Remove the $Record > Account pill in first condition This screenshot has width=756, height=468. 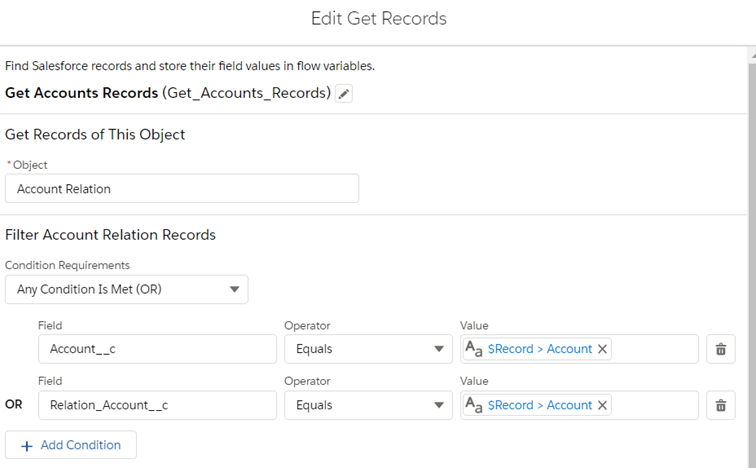(602, 349)
